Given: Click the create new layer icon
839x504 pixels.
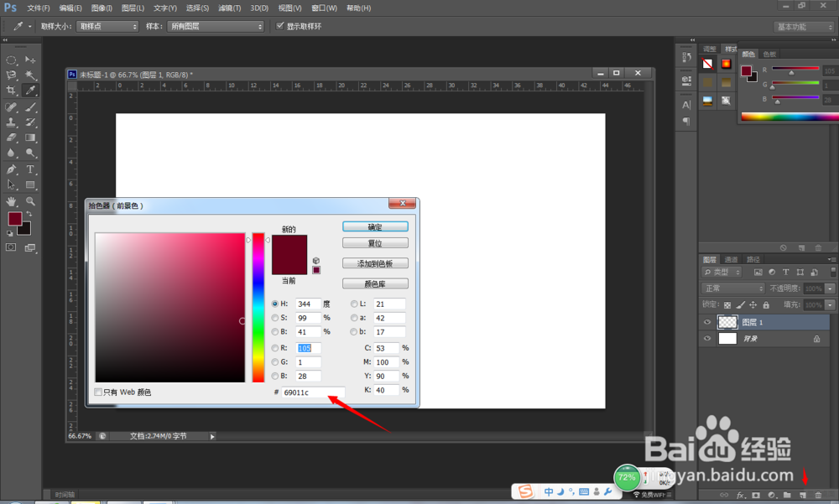Looking at the screenshot, I should click(802, 496).
